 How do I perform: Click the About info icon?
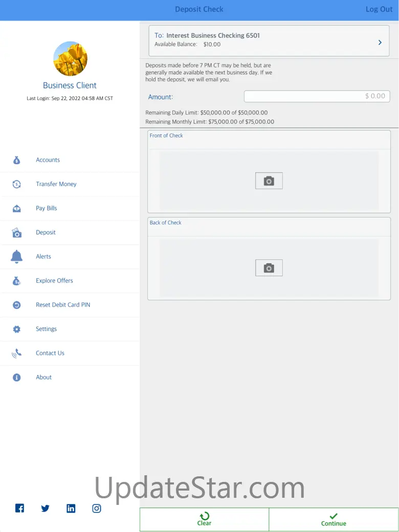17,377
